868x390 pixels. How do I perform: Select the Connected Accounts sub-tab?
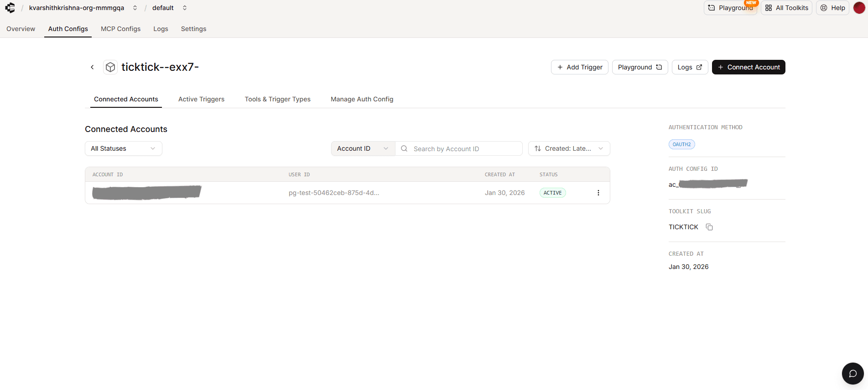126,99
